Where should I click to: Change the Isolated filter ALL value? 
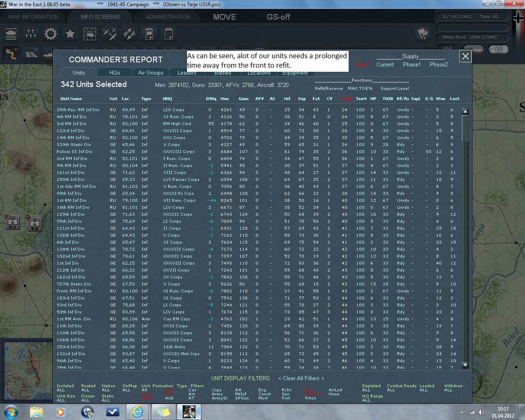(x=61, y=390)
